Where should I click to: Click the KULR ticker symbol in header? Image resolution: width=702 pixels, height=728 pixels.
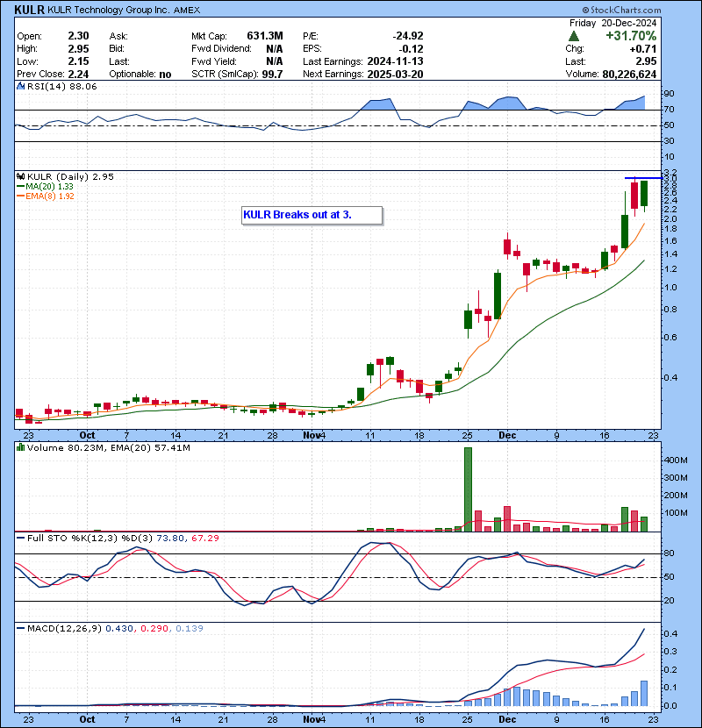(29, 10)
